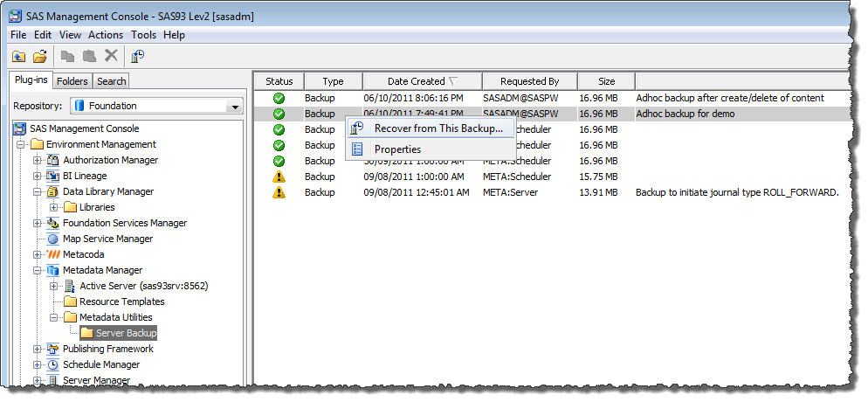Viewport: 868px width, 402px height.
Task: Click the Resource Templates folder icon
Action: click(x=70, y=301)
